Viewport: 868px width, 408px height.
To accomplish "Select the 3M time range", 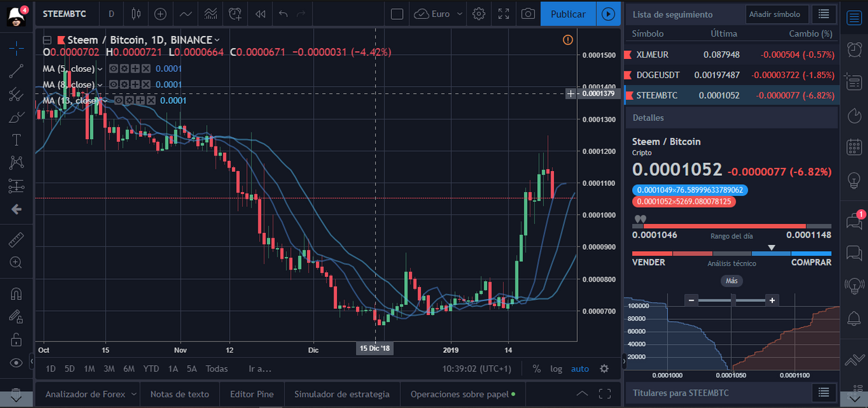I will click(x=109, y=369).
